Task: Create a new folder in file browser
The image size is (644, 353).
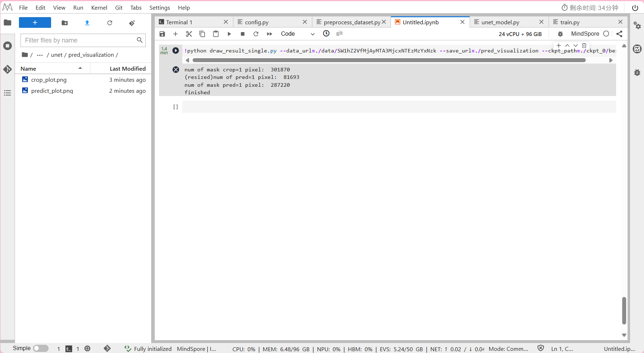Action: point(65,23)
